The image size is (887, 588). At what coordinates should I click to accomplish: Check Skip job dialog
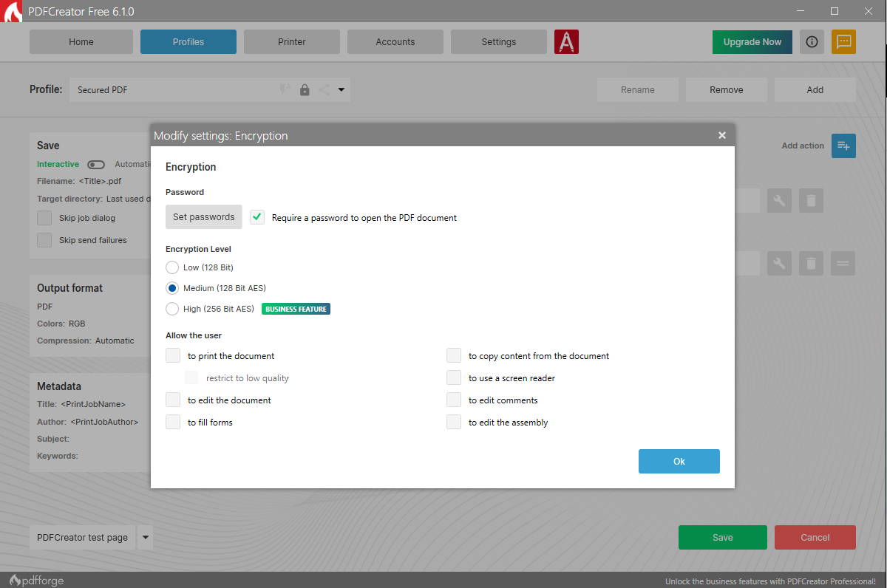44,218
